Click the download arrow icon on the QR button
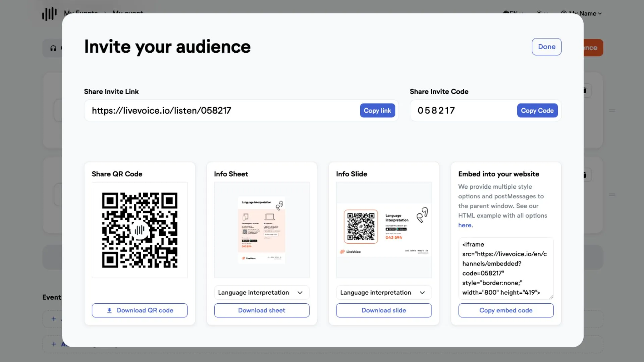Screen dimensions: 644x362 (109, 310)
